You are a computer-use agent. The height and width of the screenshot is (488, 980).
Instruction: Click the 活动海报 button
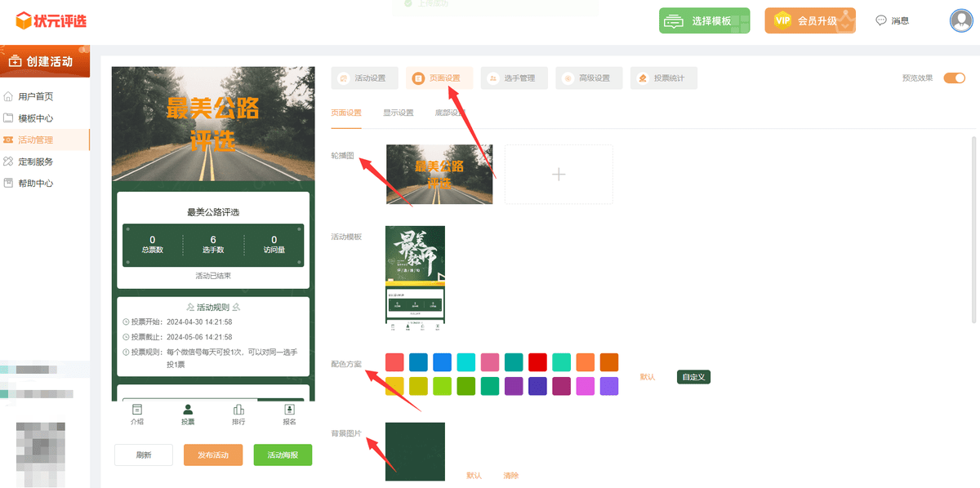pyautogui.click(x=282, y=455)
